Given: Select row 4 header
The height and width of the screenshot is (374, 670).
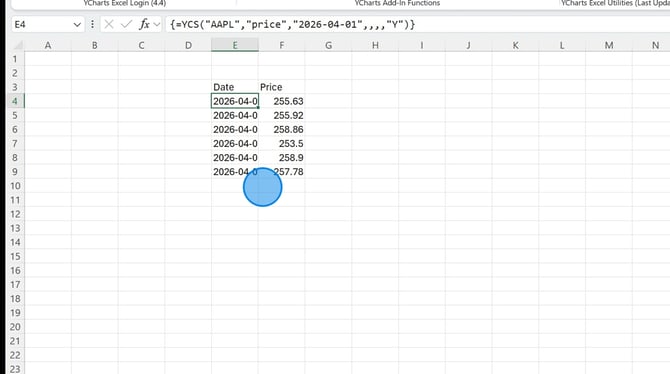Looking at the screenshot, I should [x=15, y=101].
